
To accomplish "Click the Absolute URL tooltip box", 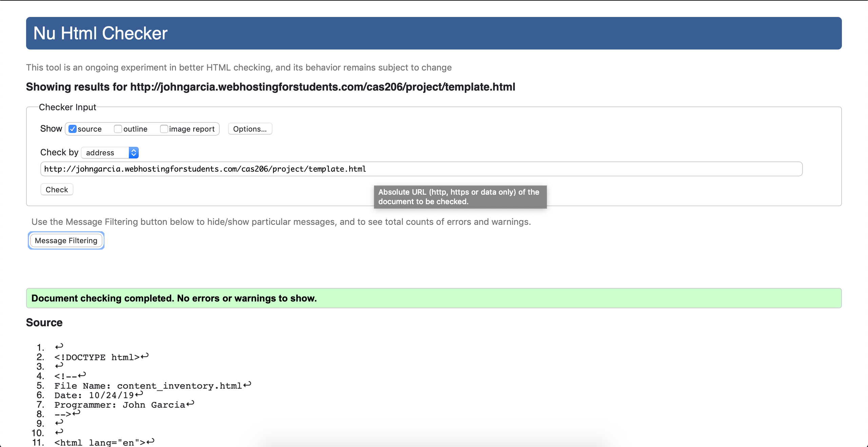I will coord(460,197).
